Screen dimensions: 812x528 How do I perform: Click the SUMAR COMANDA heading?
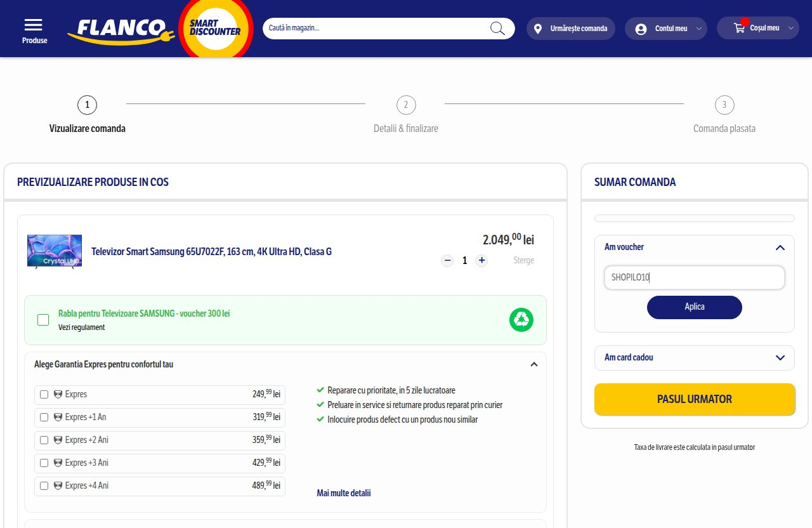(x=635, y=182)
